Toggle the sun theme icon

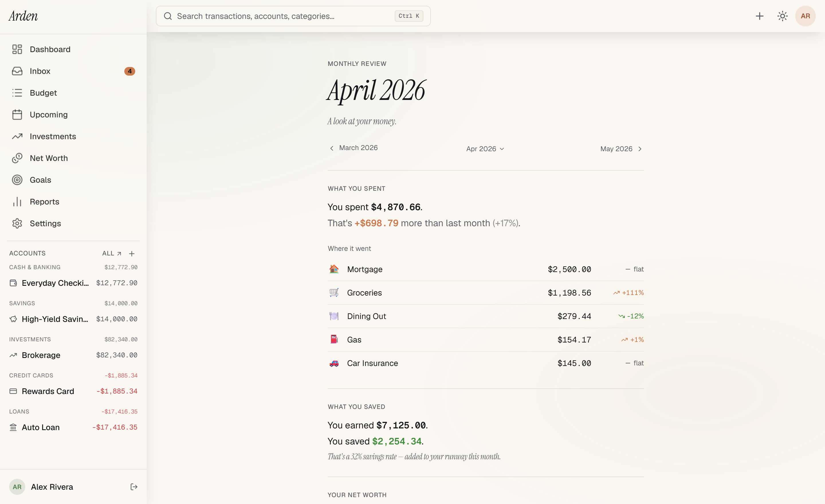tap(782, 16)
